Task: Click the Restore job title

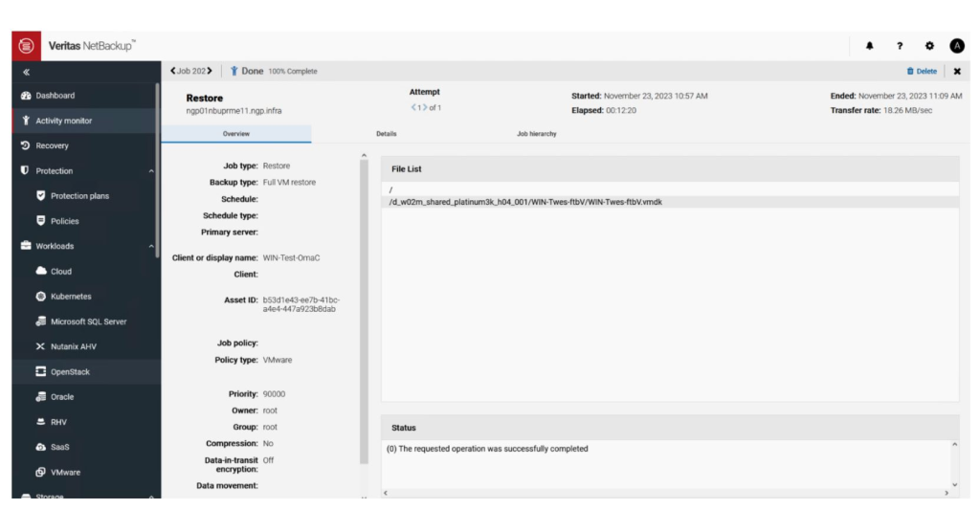Action: (x=205, y=99)
